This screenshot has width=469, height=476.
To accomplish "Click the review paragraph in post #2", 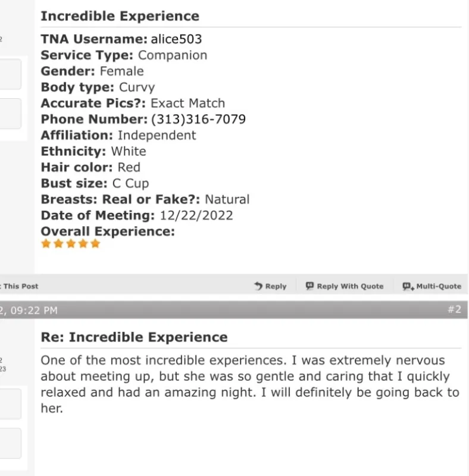I will click(250, 384).
